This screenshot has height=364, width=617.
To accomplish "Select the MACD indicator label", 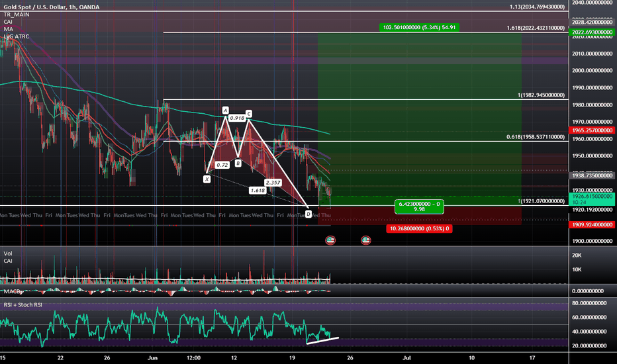I will 12,291.
